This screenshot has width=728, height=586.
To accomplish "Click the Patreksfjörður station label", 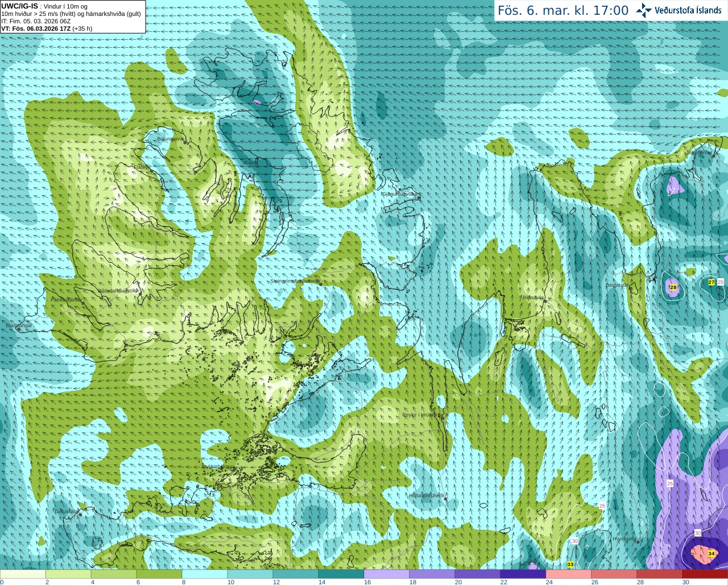I will pyautogui.click(x=66, y=299).
